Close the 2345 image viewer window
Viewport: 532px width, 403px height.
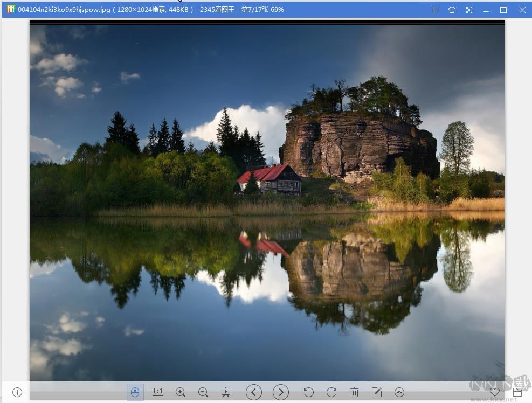coord(522,10)
